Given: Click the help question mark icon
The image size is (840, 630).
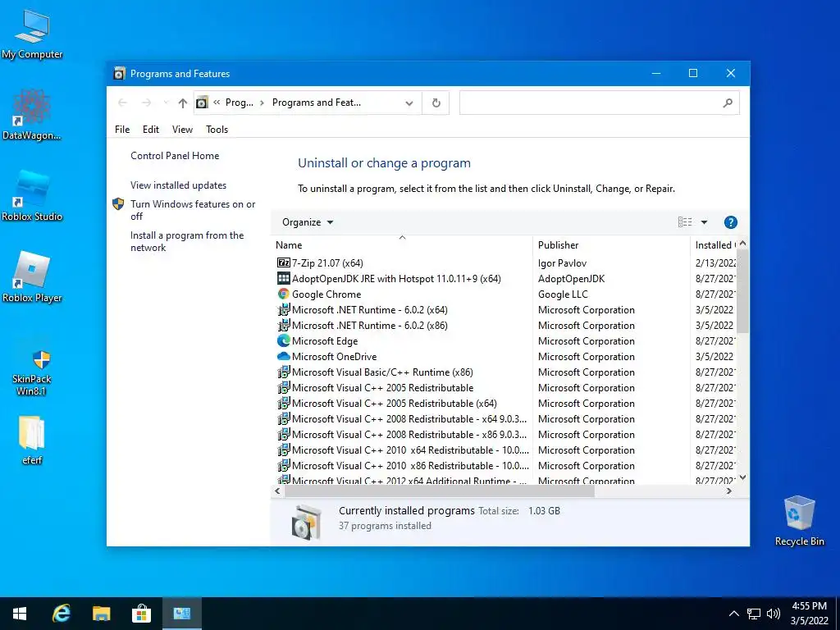Looking at the screenshot, I should tap(730, 222).
